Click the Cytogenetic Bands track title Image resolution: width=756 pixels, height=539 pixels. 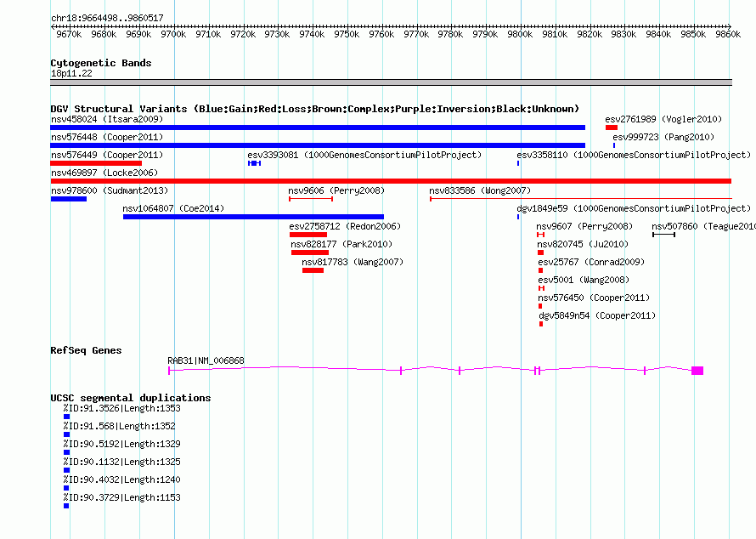tap(101, 63)
